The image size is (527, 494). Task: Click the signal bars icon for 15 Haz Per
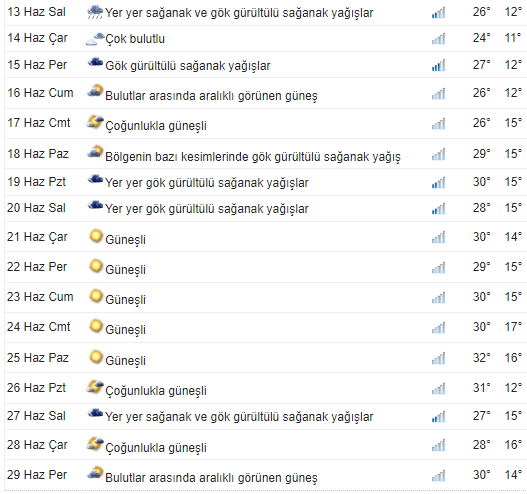[438, 65]
